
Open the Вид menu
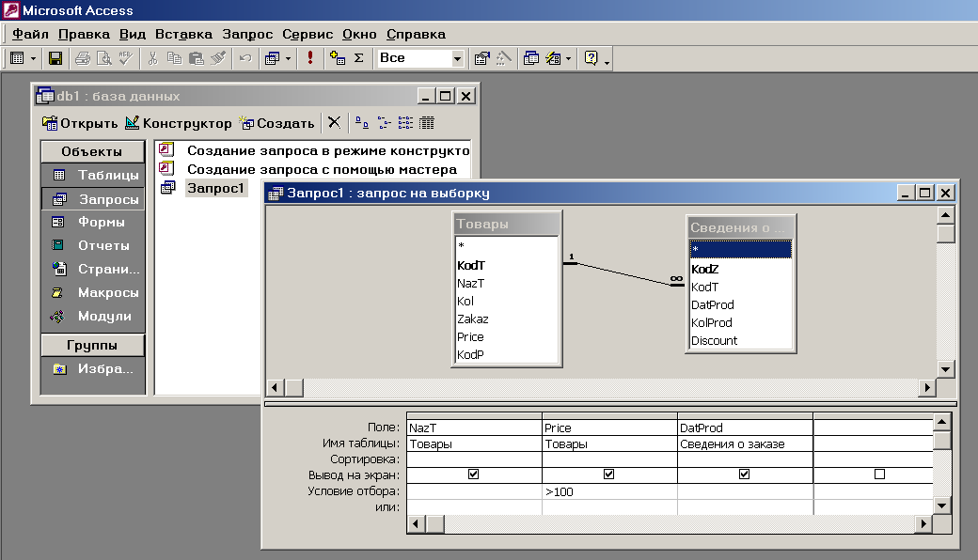pyautogui.click(x=133, y=34)
